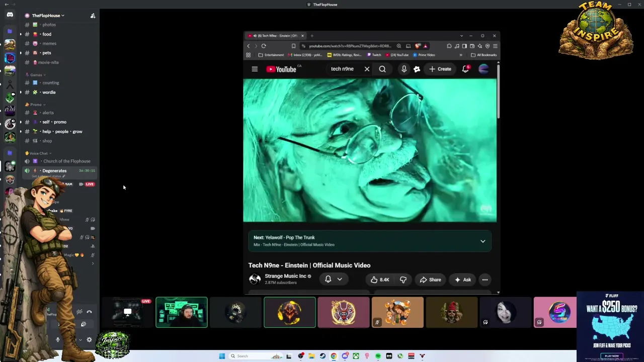This screenshot has width=644, height=362.
Task: Open Strange Music Inc channel name link
Action: point(285,276)
